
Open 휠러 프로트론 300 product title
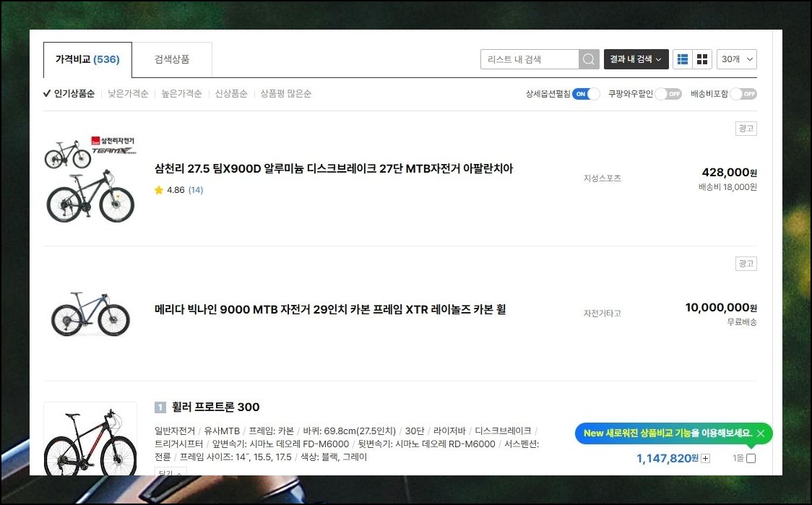pyautogui.click(x=215, y=407)
